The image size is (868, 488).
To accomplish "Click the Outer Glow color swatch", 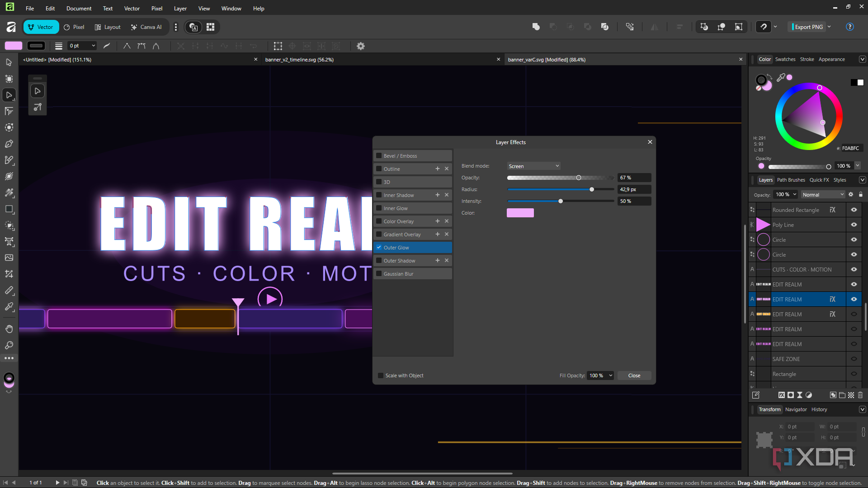I will 520,213.
